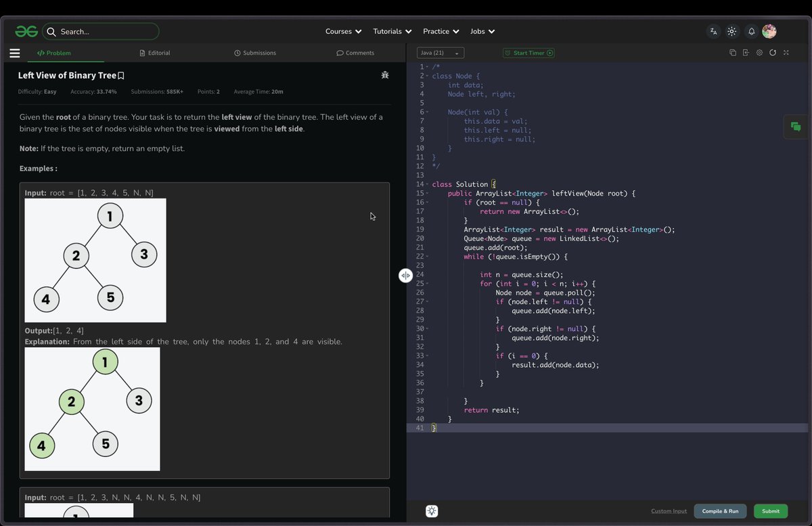Open the Java (21) language dropdown
The width and height of the screenshot is (812, 526).
click(440, 52)
